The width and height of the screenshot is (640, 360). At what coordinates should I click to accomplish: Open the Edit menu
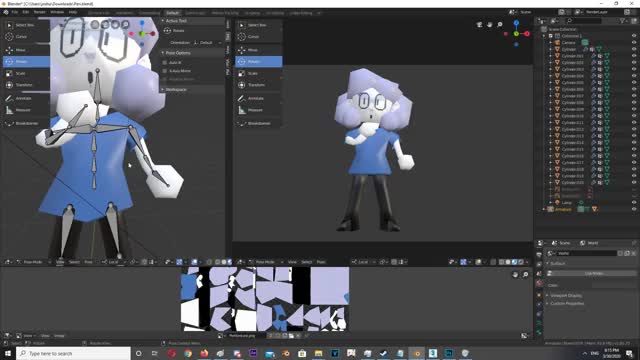pos(25,12)
